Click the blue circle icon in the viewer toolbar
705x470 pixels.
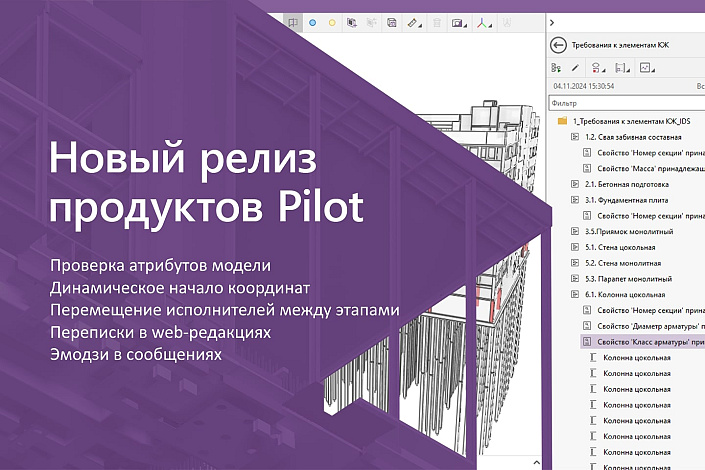[312, 21]
